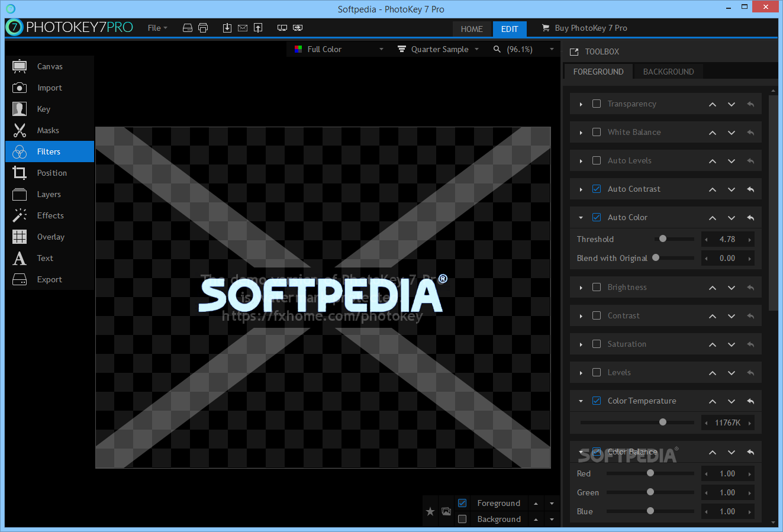Decrease the Blend with Original value

[x=706, y=259]
